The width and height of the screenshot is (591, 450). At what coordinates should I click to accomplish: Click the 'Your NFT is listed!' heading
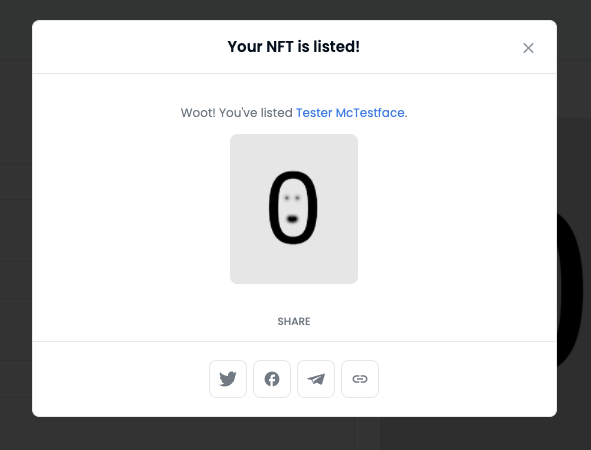pyautogui.click(x=294, y=47)
